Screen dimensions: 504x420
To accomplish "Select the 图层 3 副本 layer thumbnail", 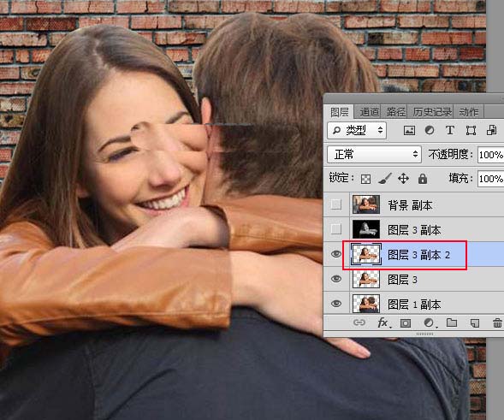I will tap(365, 229).
